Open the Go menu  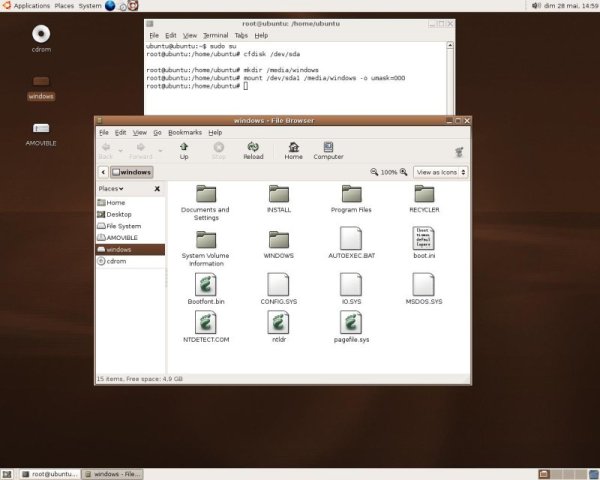click(157, 132)
